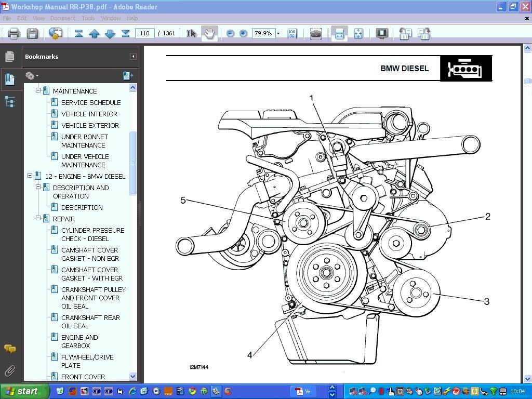Open CYLINDER PRESSURE CHECK - DIESEL bookmark
This screenshot has width=532, height=399.
coord(92,234)
